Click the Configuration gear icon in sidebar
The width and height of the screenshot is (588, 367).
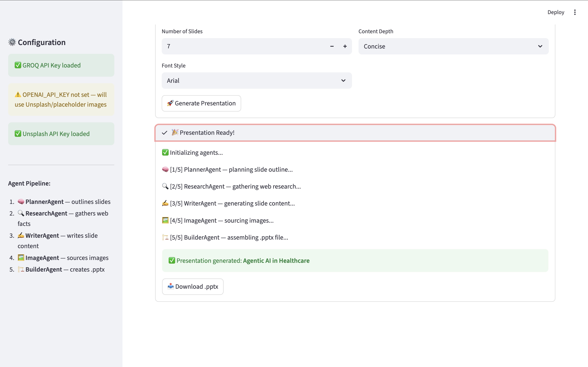12,42
